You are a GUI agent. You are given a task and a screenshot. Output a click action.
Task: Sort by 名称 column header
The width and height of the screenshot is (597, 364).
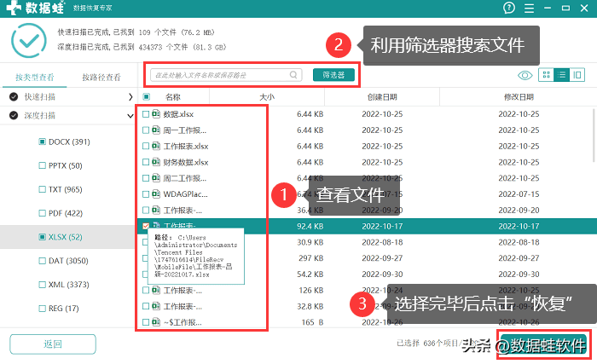tap(173, 97)
